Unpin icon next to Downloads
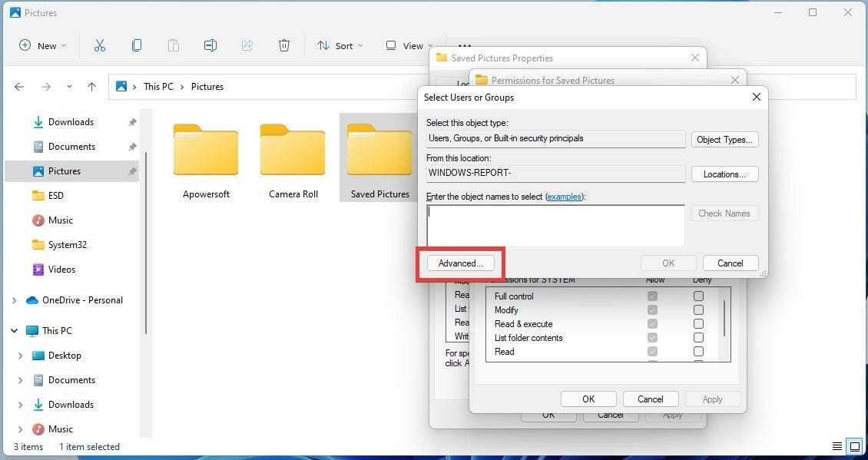 132,122
